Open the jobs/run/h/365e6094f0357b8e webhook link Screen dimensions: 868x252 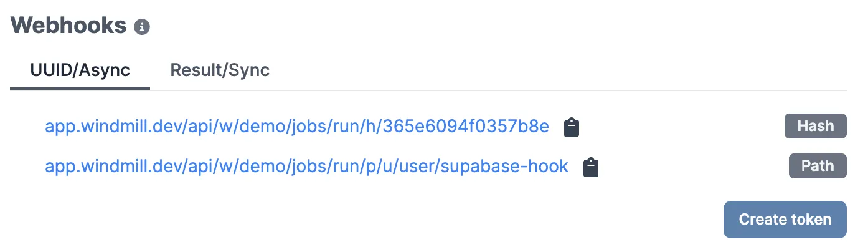tap(297, 127)
